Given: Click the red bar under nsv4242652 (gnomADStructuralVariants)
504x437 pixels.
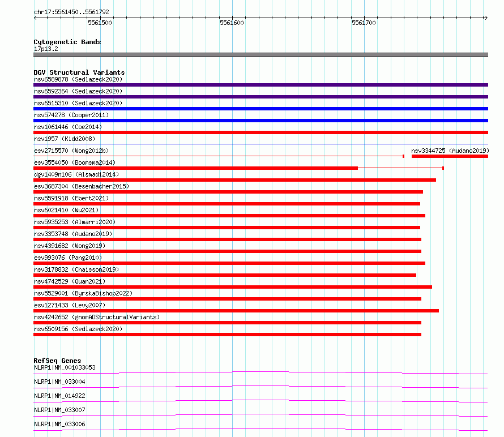Looking at the screenshot, I should click(227, 323).
